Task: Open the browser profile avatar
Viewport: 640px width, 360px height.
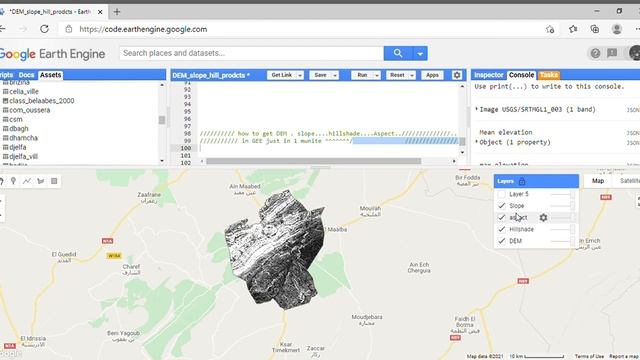Action: click(x=617, y=29)
